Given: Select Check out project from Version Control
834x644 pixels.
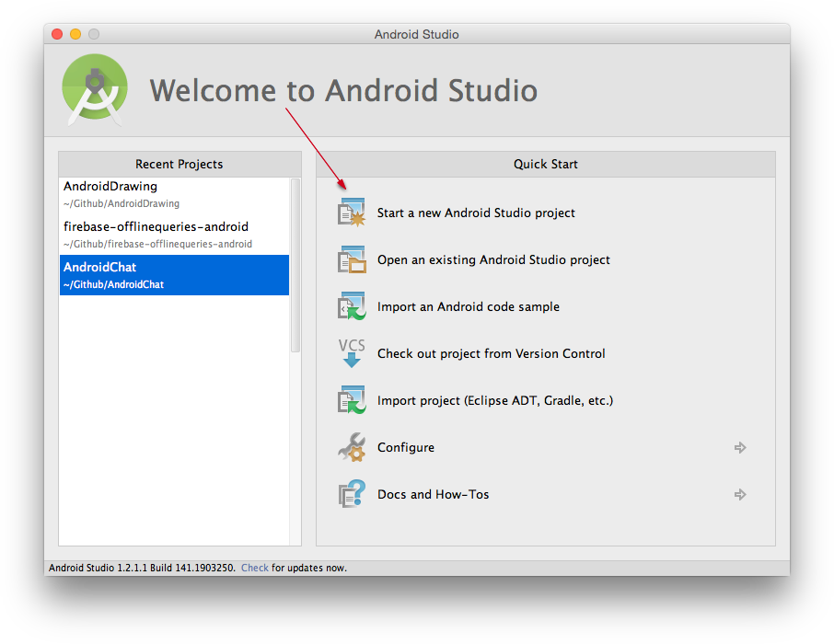Looking at the screenshot, I should tap(491, 353).
